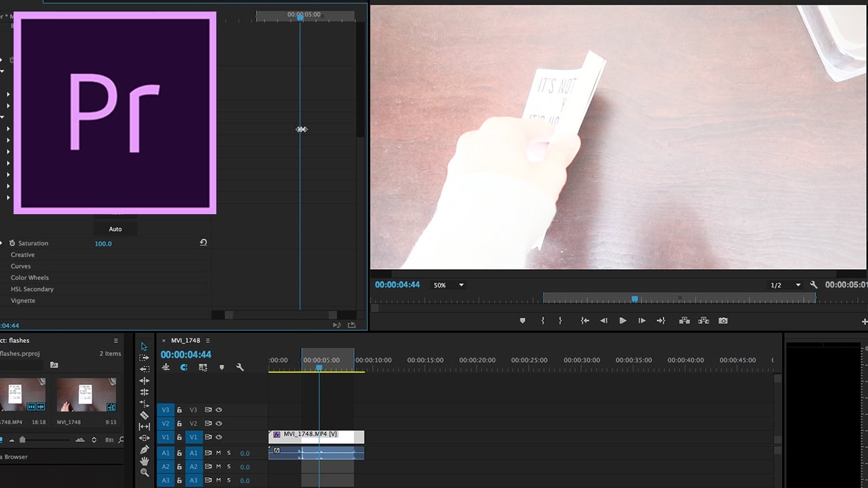Adjust project thumbnail zoom slider
The image size is (868, 488).
pos(22,440)
